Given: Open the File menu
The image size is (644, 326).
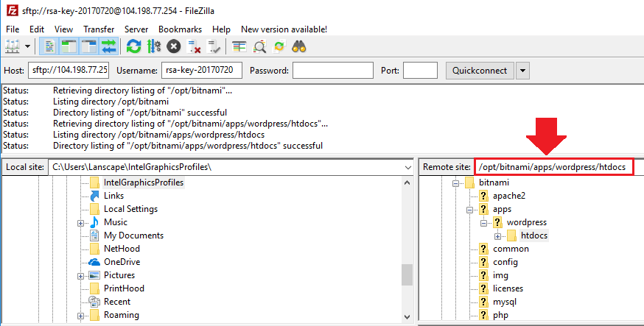Looking at the screenshot, I should pos(13,29).
